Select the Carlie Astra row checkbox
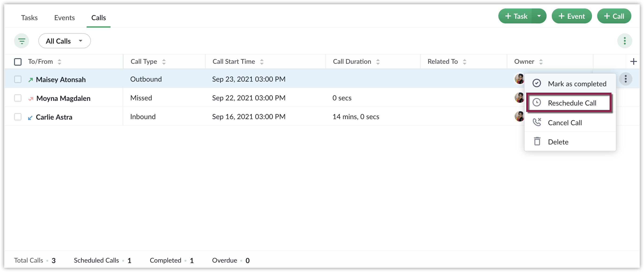 (18, 117)
